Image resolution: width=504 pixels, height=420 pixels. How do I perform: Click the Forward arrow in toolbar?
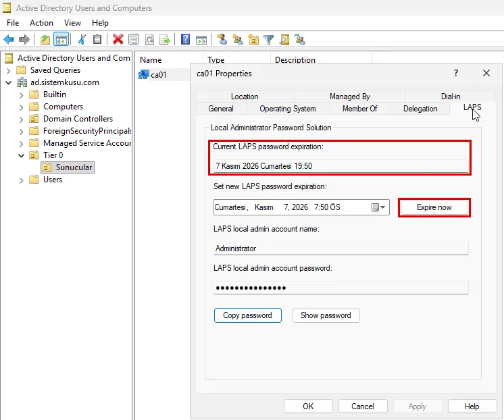click(x=24, y=40)
